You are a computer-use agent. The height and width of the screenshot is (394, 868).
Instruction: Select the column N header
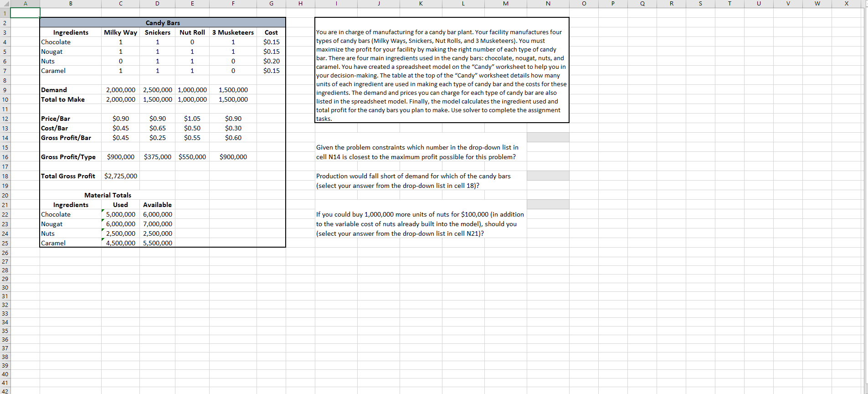(548, 4)
